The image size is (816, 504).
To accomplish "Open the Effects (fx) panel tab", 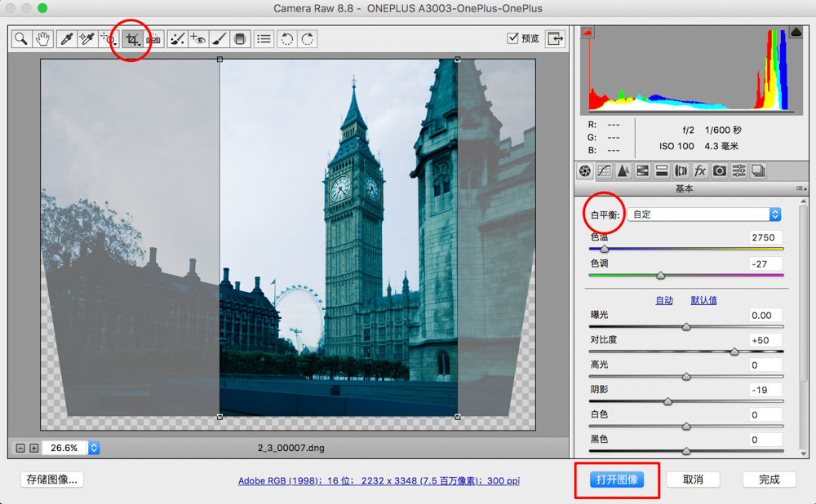I will [x=700, y=170].
